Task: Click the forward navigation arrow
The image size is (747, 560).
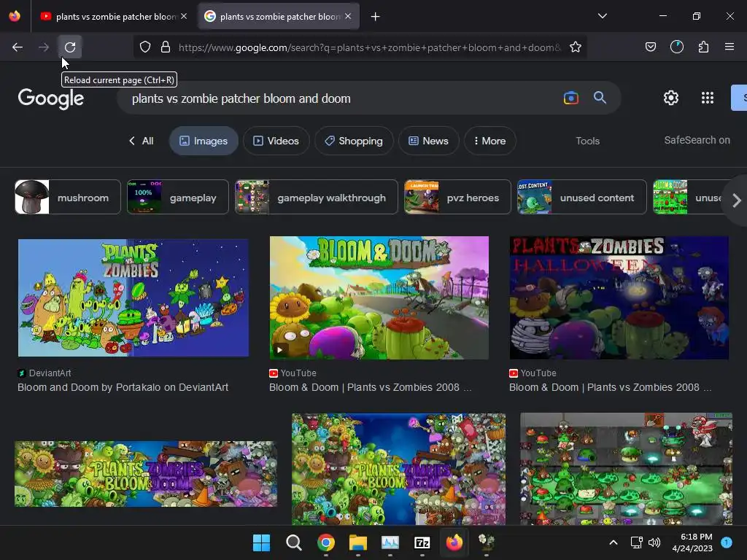Action: pyautogui.click(x=44, y=47)
